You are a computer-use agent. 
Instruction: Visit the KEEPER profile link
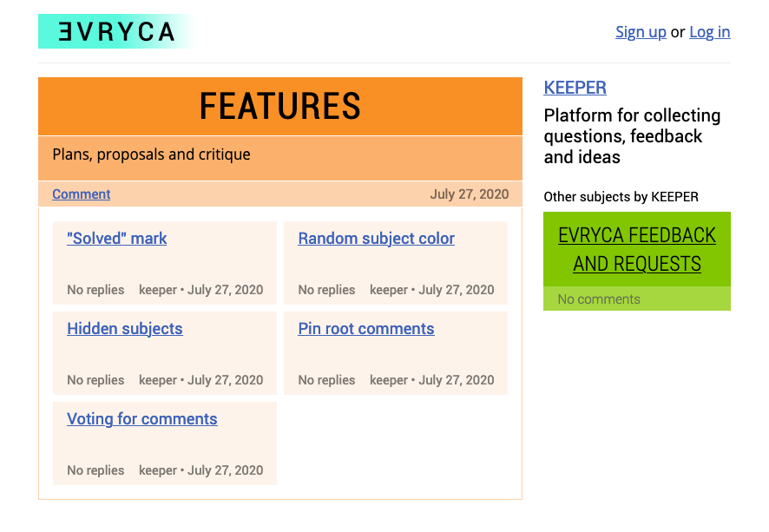pyautogui.click(x=575, y=88)
